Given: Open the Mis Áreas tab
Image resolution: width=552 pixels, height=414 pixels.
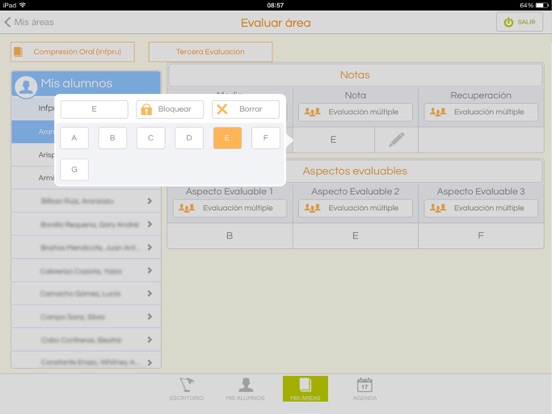Looking at the screenshot, I should 305,389.
